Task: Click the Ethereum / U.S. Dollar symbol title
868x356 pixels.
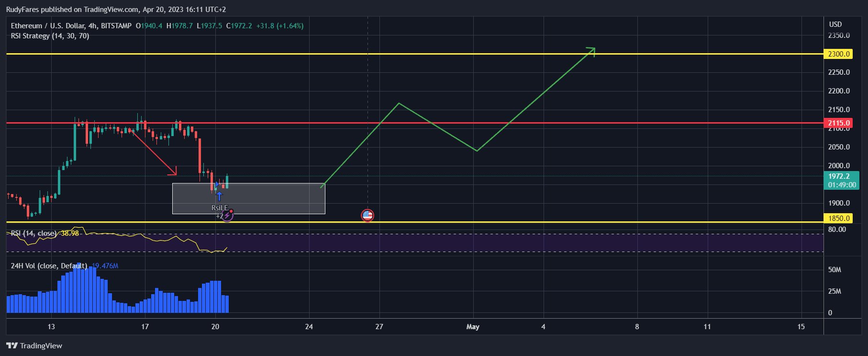Action: (x=48, y=26)
